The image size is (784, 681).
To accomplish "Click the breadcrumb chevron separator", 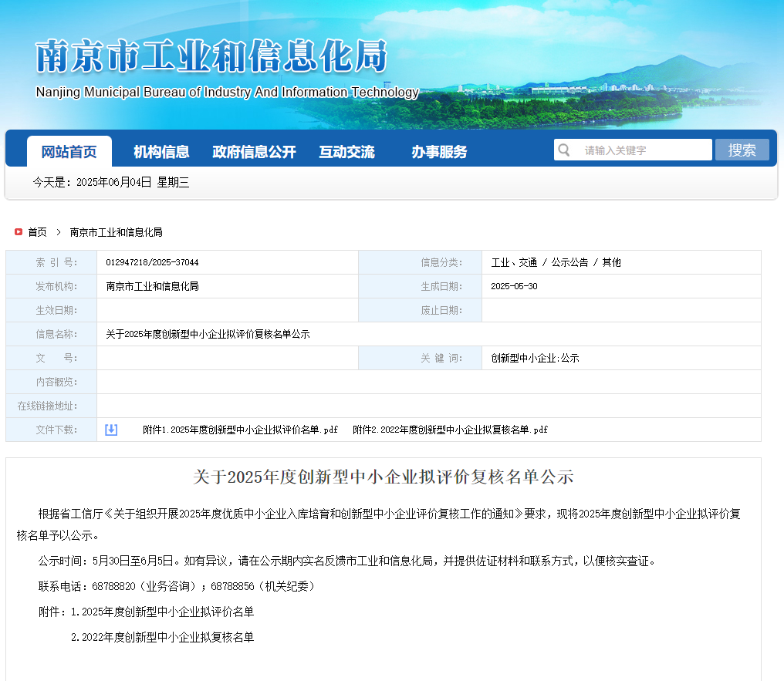I will point(59,231).
